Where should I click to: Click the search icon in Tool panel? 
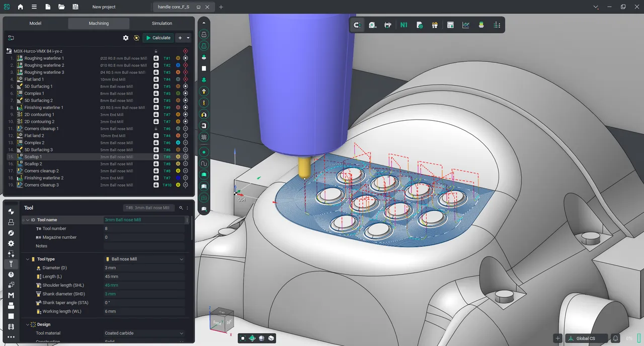click(181, 208)
